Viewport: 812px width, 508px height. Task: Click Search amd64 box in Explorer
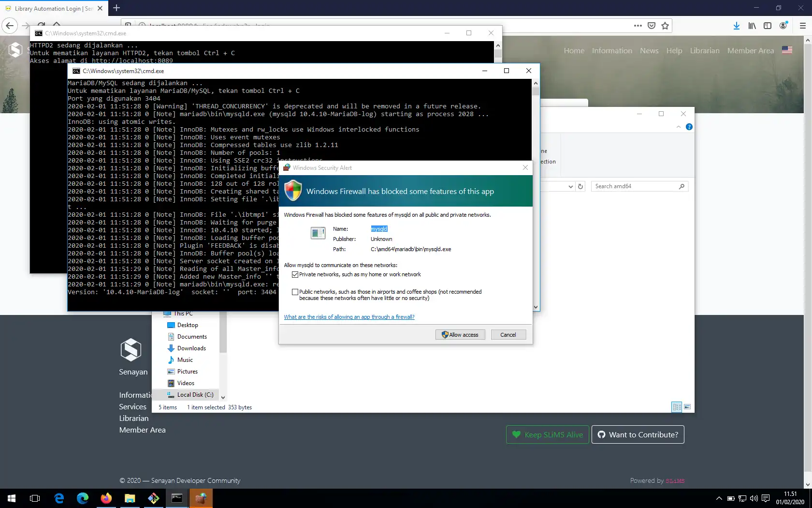[639, 186]
